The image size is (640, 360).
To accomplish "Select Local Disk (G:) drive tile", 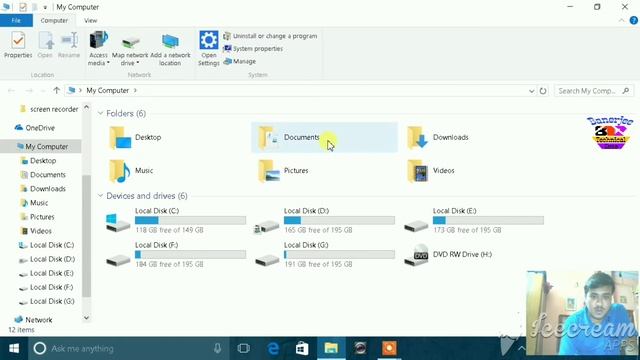I will tap(324, 255).
